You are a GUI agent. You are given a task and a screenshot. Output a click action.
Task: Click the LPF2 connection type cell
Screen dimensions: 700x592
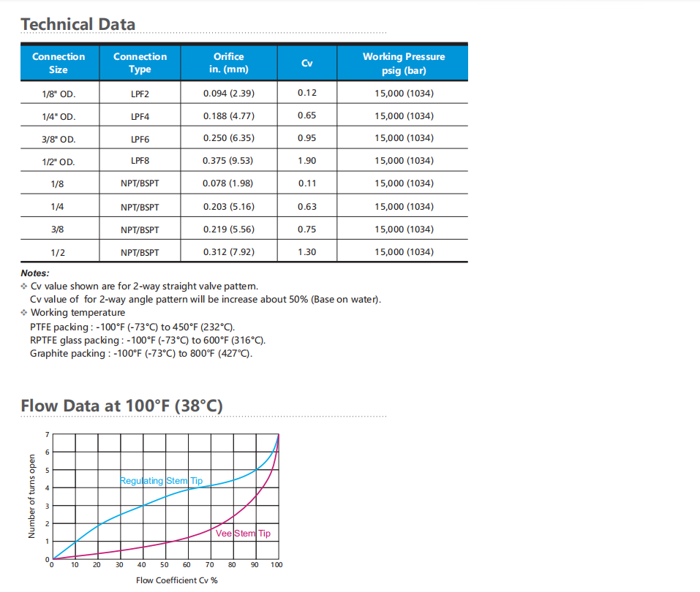click(x=140, y=94)
